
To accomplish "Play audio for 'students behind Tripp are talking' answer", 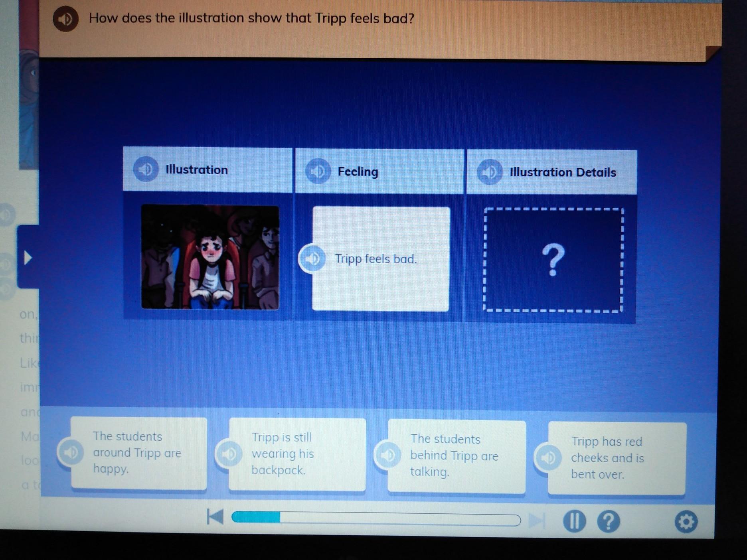I will [x=387, y=455].
